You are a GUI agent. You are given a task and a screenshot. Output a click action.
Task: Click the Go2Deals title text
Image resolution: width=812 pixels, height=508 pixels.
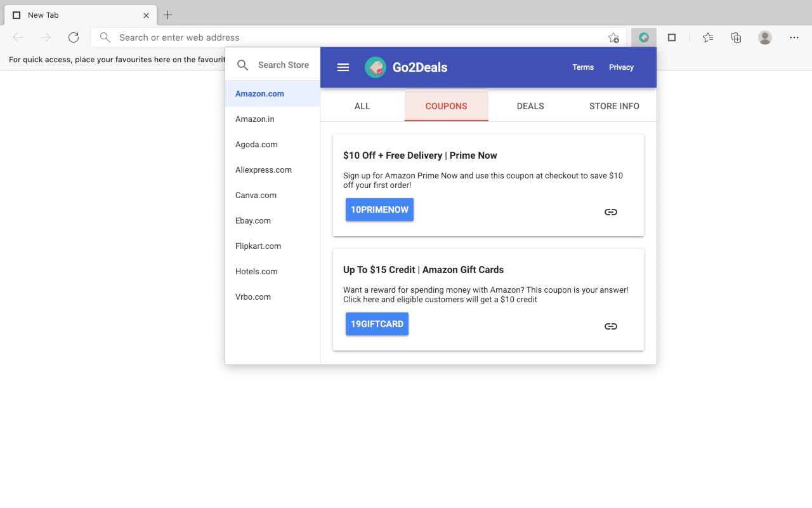(420, 67)
